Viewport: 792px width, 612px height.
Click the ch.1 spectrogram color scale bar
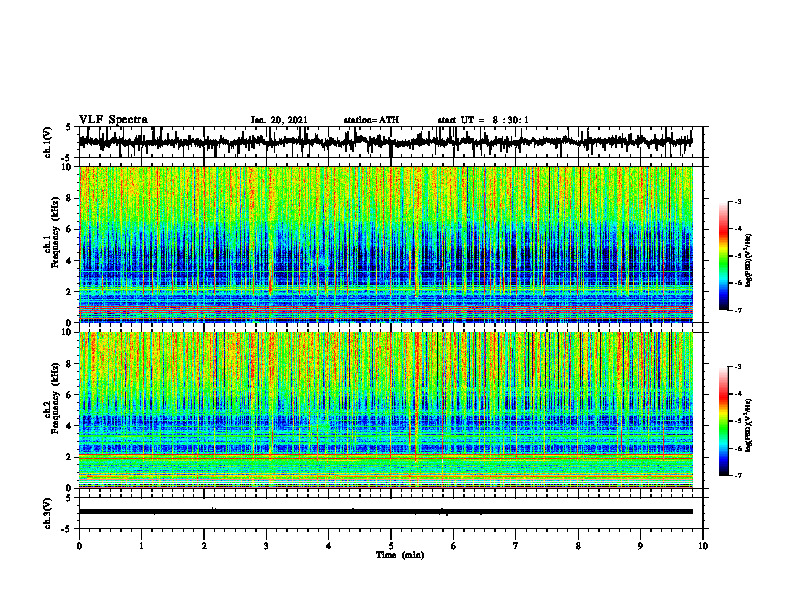tap(724, 256)
